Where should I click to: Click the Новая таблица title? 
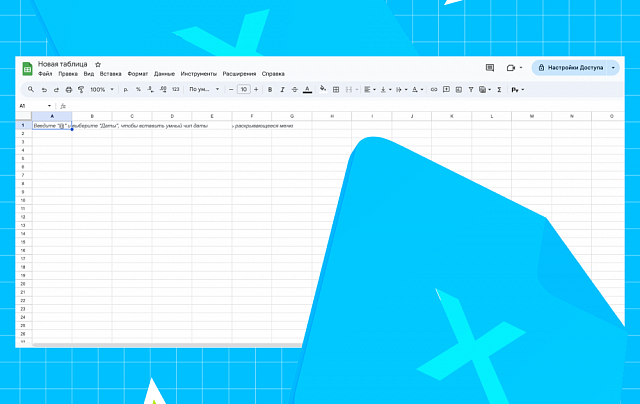click(x=62, y=64)
